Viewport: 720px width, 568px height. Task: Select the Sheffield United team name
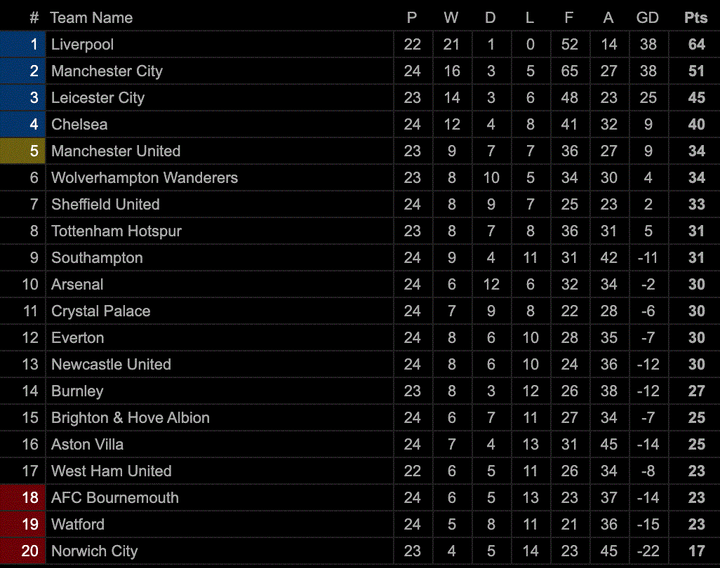coord(105,204)
